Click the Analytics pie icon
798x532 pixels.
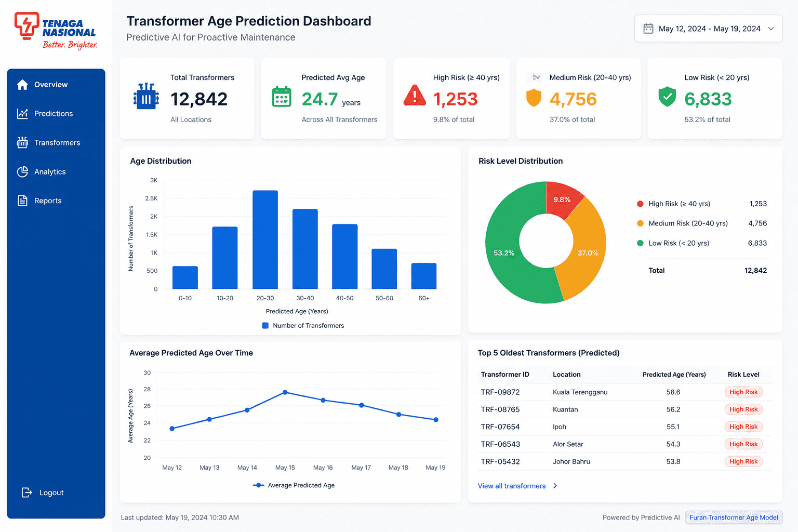tap(22, 172)
